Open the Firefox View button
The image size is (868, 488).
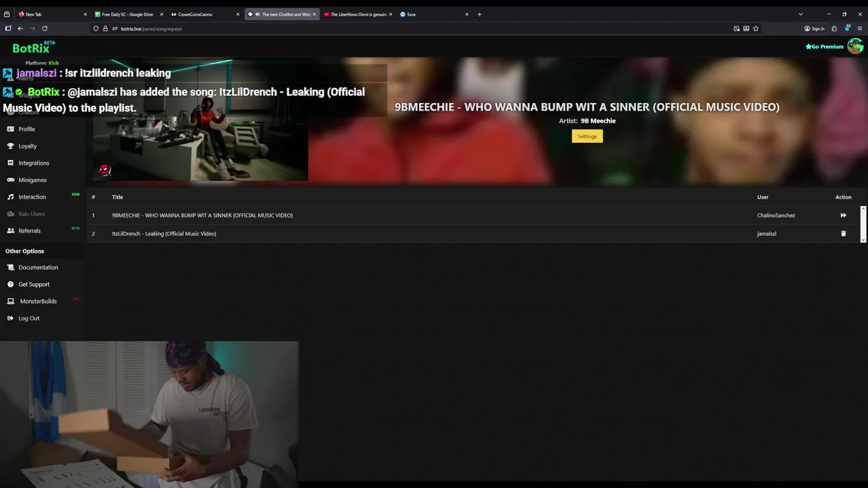coord(7,14)
